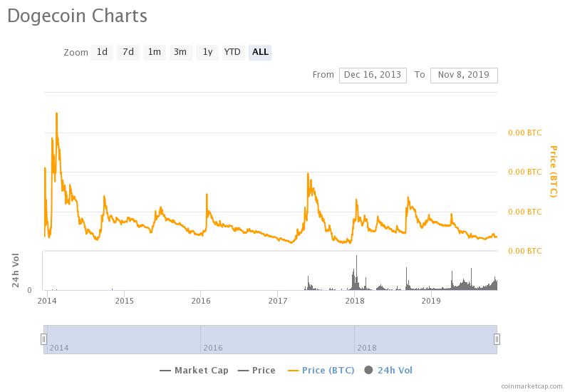Click the 2016 x-axis label
Viewport: 570px width, 392px height.
[201, 301]
